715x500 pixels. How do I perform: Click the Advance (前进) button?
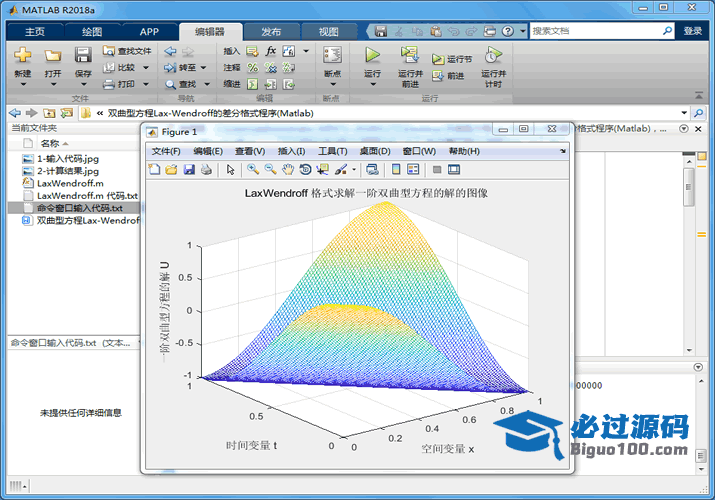click(x=448, y=76)
